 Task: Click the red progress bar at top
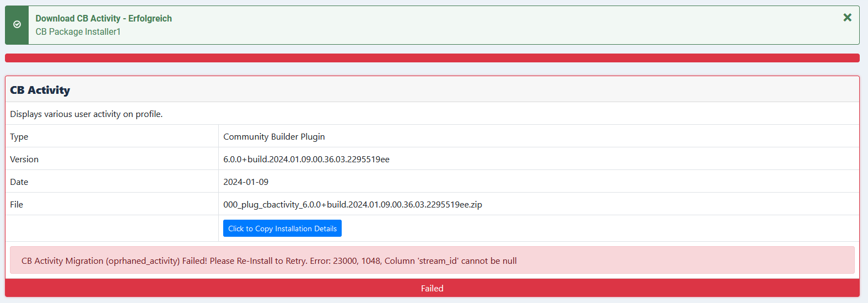432,58
